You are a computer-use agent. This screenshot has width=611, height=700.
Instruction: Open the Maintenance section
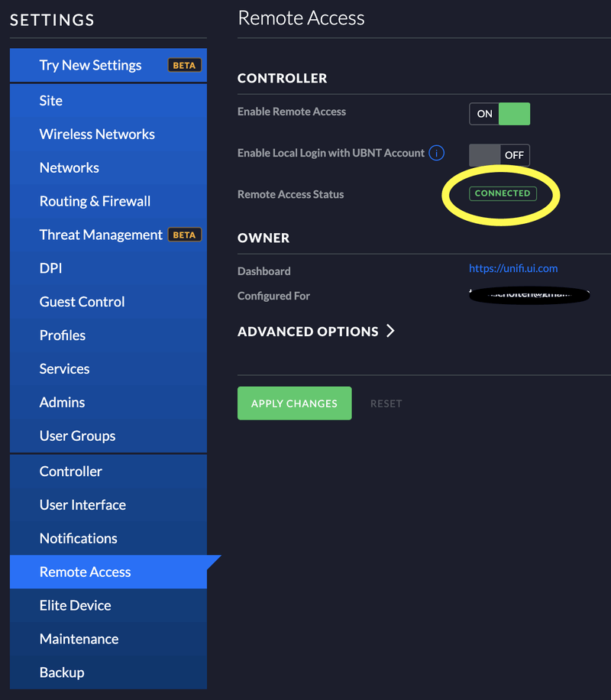pos(79,639)
